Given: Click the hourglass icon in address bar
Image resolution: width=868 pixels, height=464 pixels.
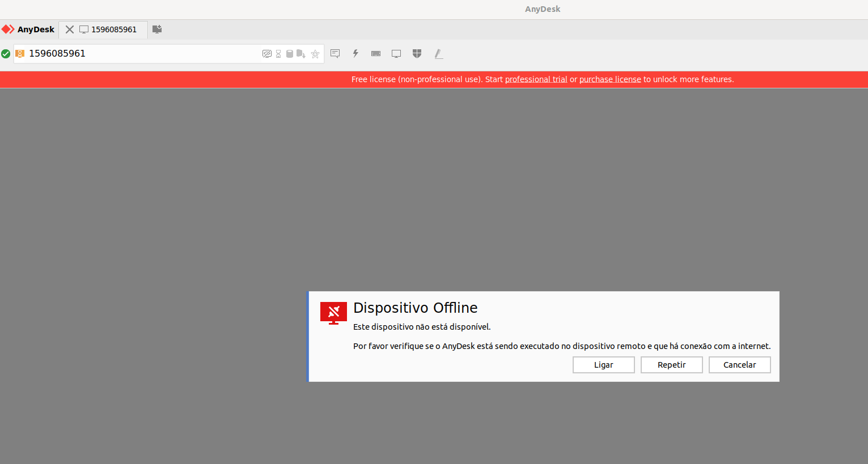Looking at the screenshot, I should 278,54.
